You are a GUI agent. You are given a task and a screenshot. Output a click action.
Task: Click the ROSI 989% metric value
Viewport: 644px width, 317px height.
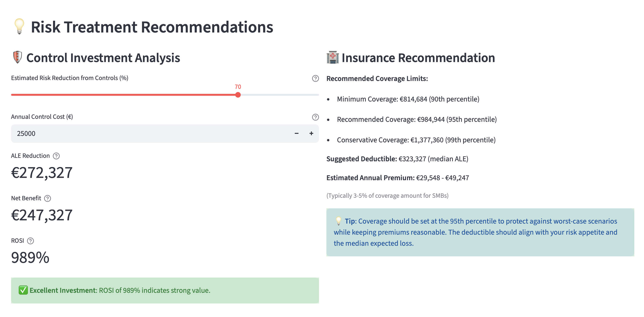click(30, 257)
